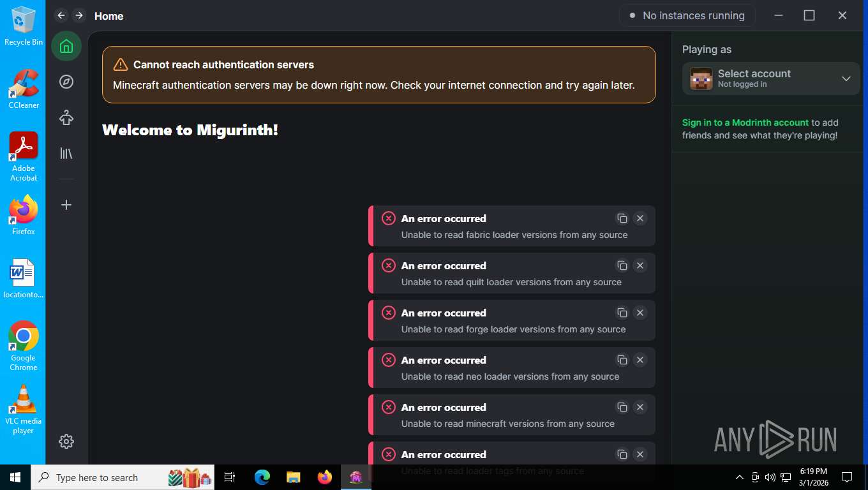Open the notification center icon
The image size is (868, 490).
tap(847, 477)
